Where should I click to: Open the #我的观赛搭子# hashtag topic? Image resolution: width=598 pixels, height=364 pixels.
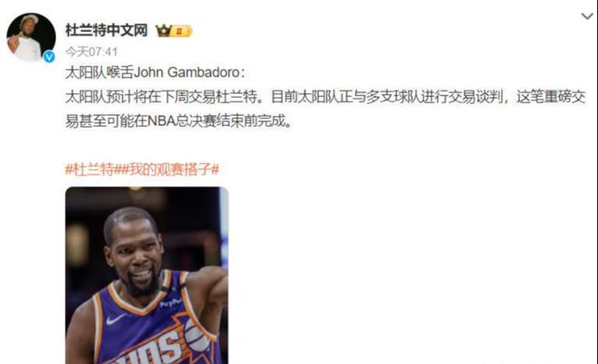pyautogui.click(x=167, y=168)
